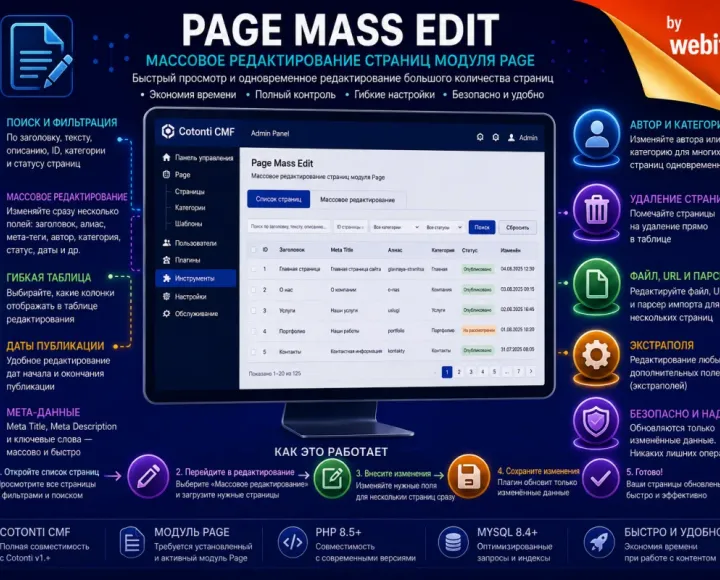Screen dimensions: 720x580
Task: Open Инструменты in the sidebar
Action: click(196, 278)
